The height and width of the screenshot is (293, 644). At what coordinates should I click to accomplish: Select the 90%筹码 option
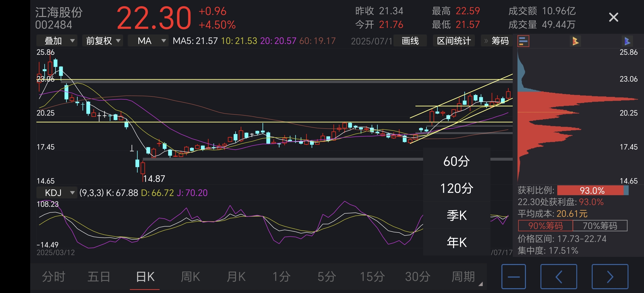pos(545,225)
